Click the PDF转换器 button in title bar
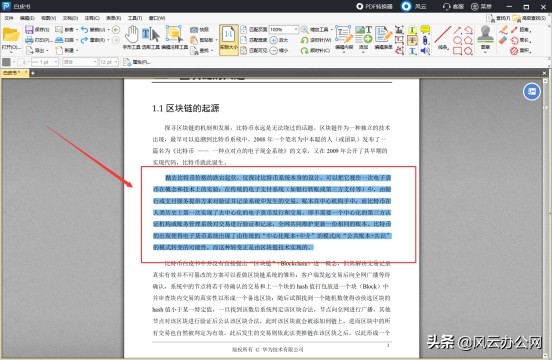553x360 pixels. pos(375,6)
